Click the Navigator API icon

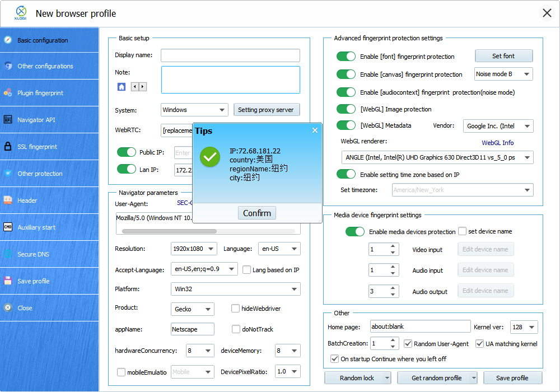coord(8,120)
